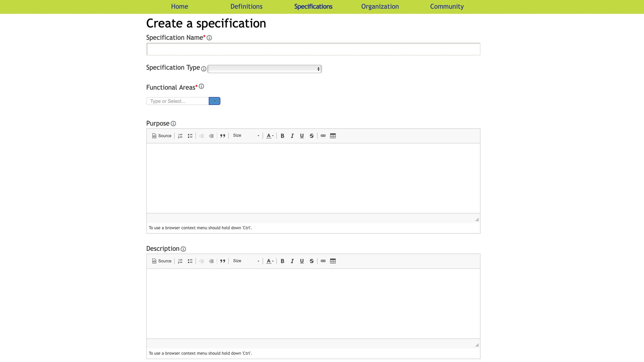
Task: Open Size dropdown in Purpose toolbar
Action: tap(246, 136)
